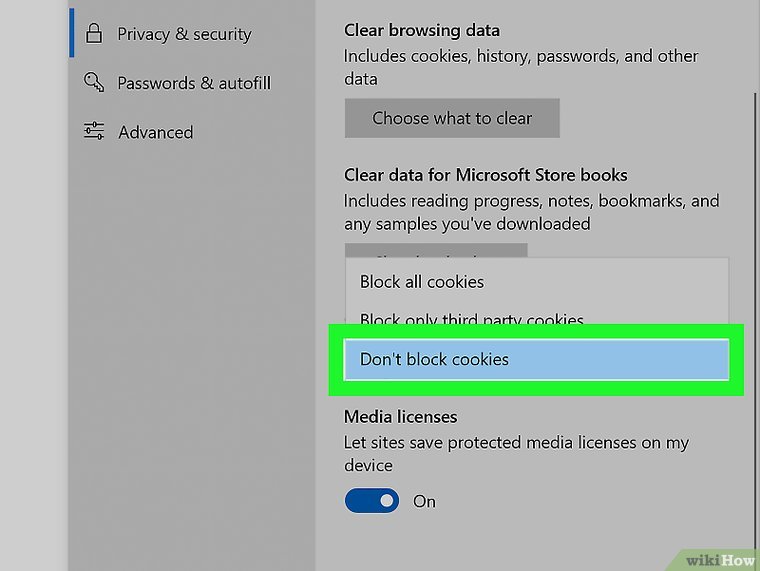Click the blue active indicator beside Privacy & security

click(x=71, y=34)
